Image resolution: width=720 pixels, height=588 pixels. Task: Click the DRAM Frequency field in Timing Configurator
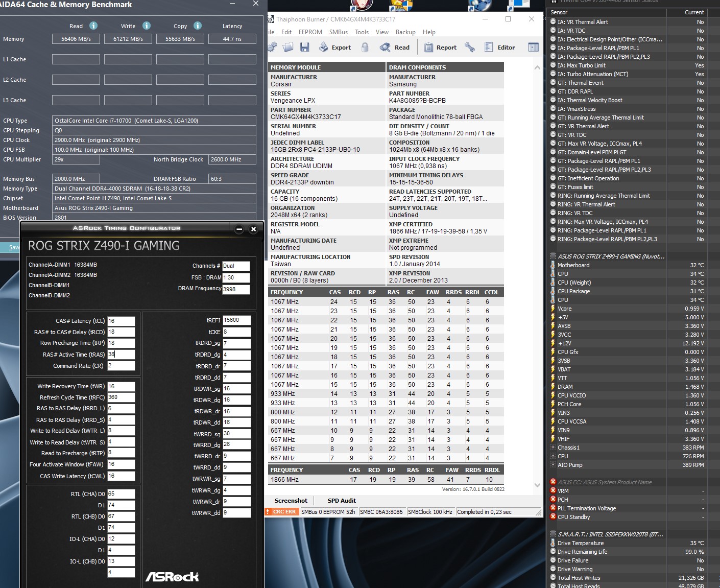[236, 289]
